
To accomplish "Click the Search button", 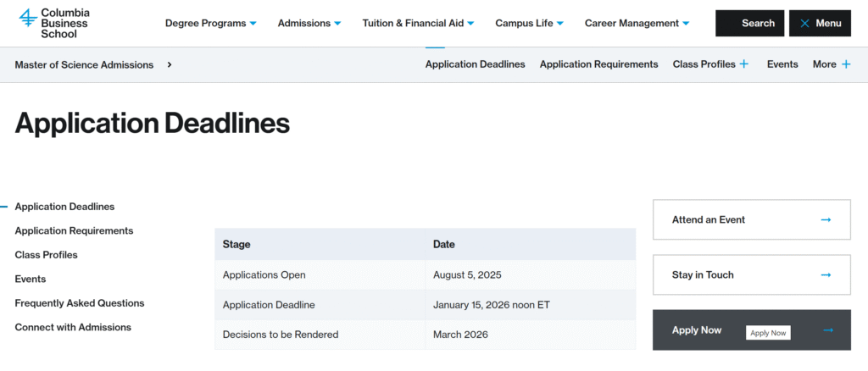I will point(749,24).
